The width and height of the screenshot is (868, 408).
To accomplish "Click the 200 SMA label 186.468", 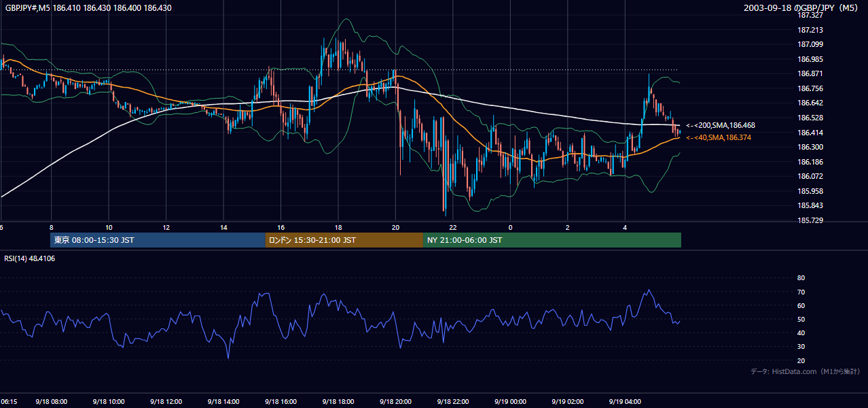I will coord(721,125).
